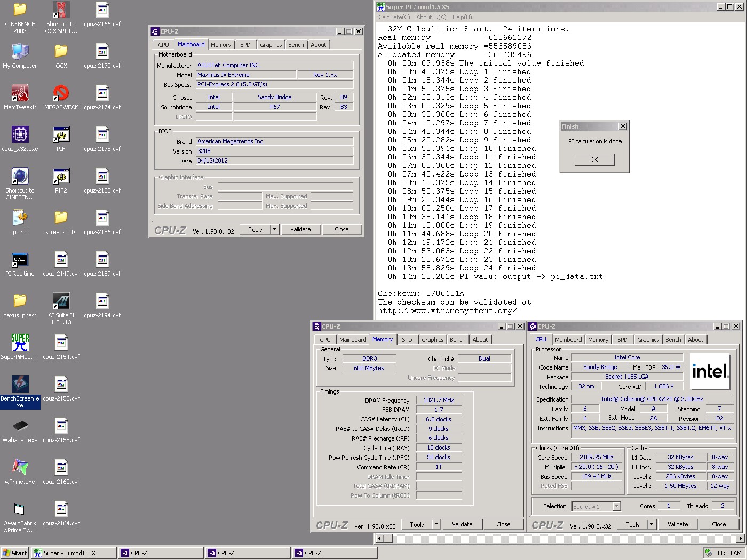Open My Computer desktop icon
This screenshot has height=560, width=747.
(x=20, y=52)
